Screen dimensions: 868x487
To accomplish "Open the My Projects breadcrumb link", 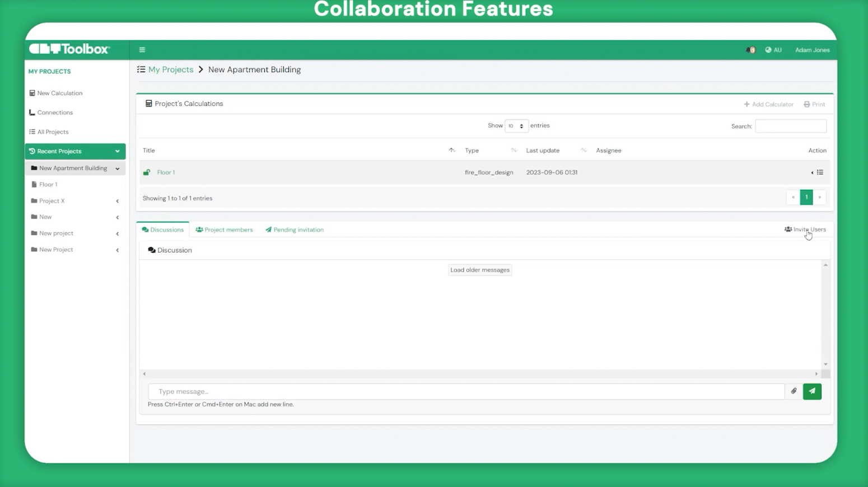I will click(170, 69).
